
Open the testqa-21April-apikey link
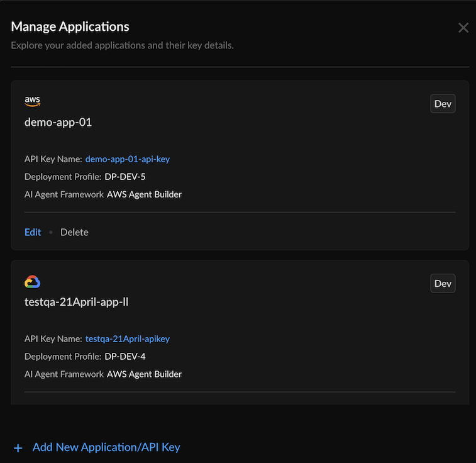click(x=127, y=339)
